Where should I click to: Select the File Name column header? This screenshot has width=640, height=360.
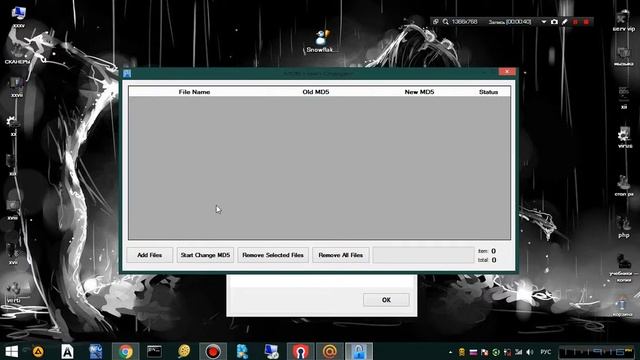tap(194, 92)
